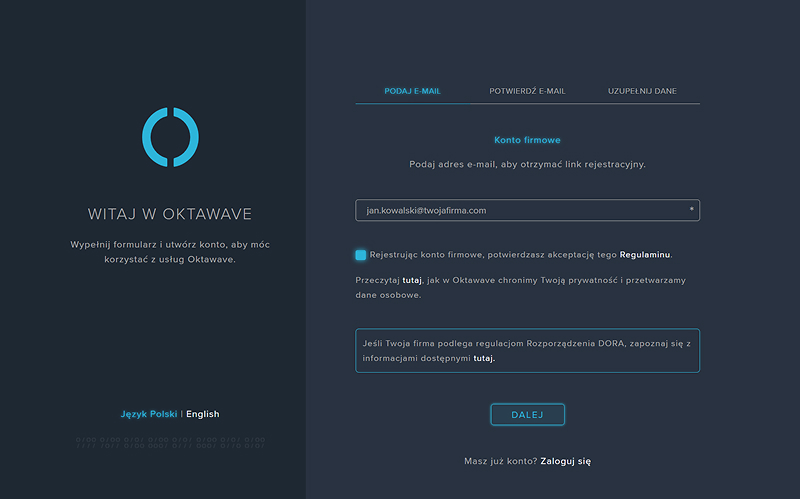Follow the Zaloguj się login link
The height and width of the screenshot is (499, 800).
pyautogui.click(x=566, y=462)
